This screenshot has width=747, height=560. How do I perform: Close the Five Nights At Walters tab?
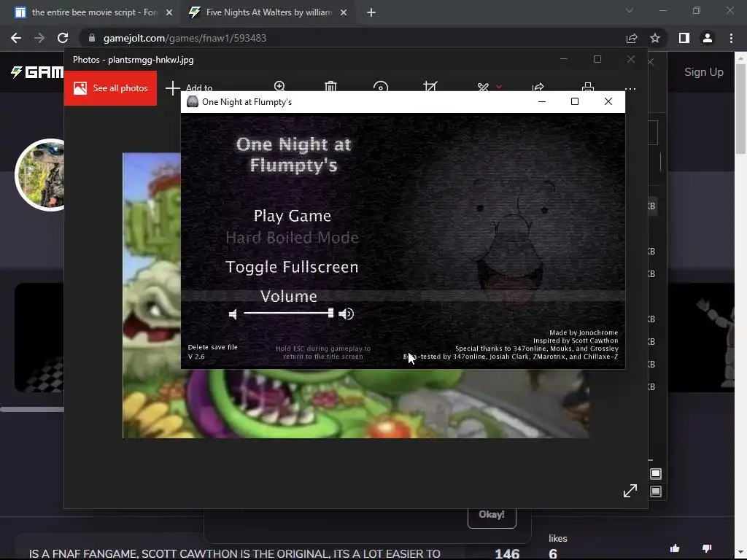click(x=344, y=12)
